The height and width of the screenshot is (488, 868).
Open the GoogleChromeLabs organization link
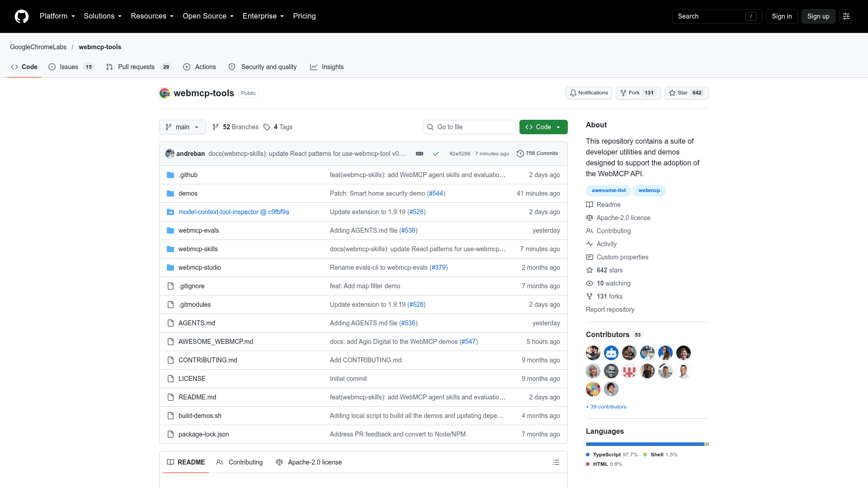[38, 47]
